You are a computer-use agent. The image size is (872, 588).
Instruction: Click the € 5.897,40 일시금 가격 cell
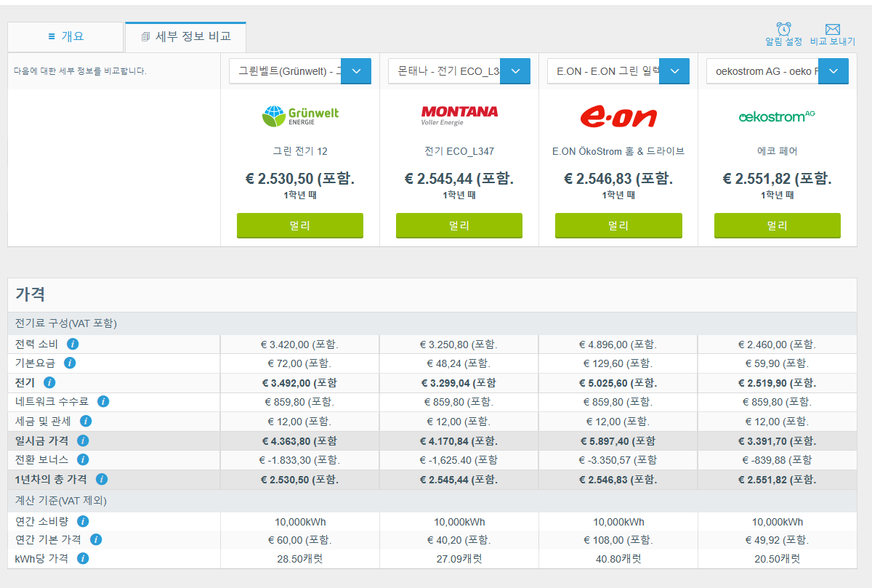[x=618, y=440]
